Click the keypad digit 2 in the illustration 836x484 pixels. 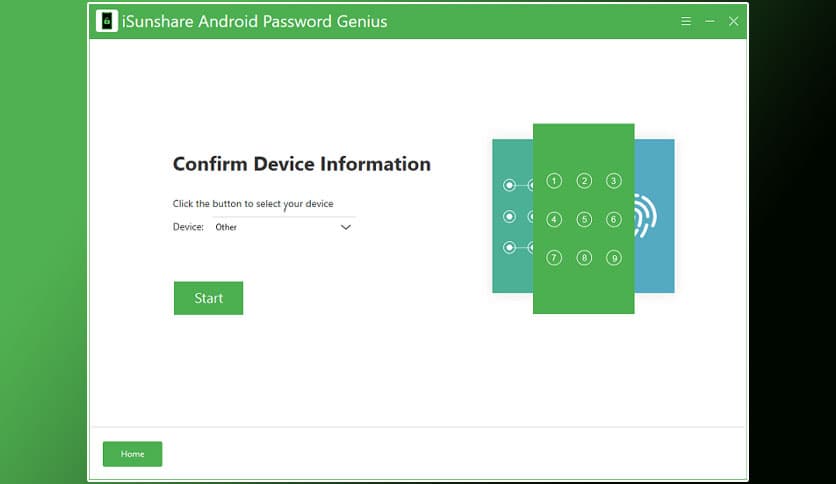tap(584, 181)
